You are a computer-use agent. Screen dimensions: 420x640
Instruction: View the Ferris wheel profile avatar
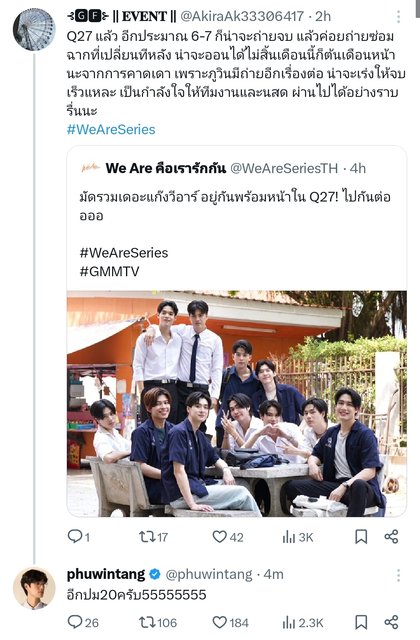click(34, 30)
